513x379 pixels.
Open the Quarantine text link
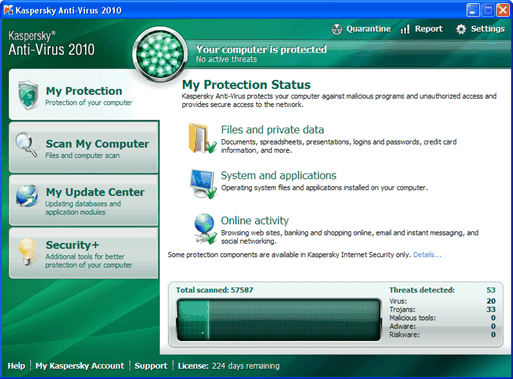368,29
